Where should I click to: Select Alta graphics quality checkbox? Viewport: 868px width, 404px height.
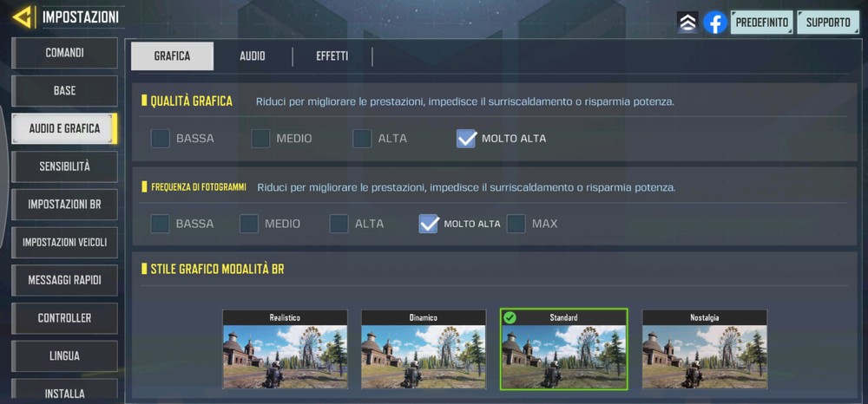click(x=362, y=138)
